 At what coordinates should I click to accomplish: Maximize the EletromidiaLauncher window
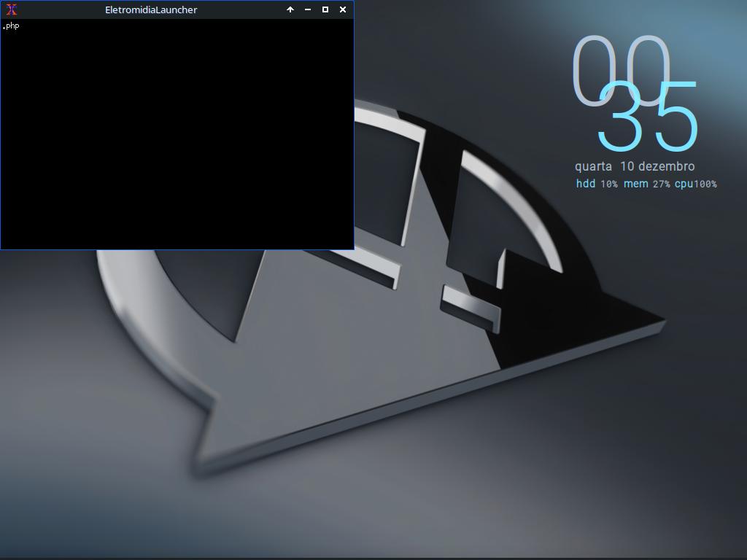(325, 9)
